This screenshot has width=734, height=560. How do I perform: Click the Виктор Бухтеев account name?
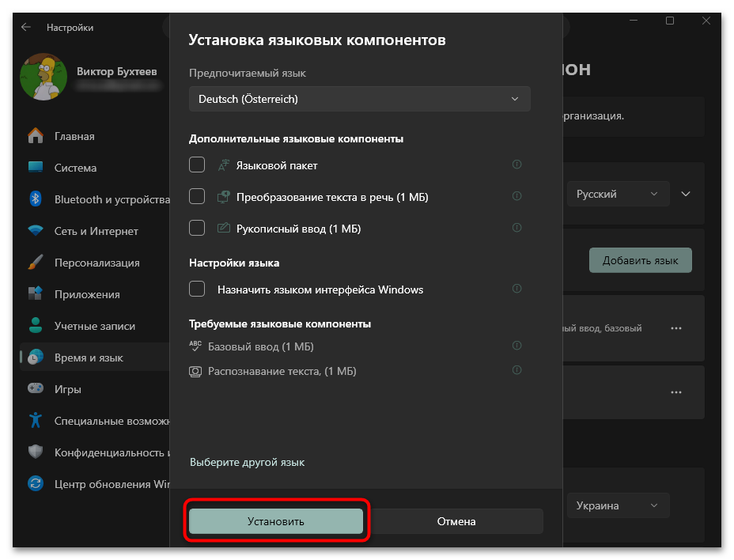coord(117,72)
